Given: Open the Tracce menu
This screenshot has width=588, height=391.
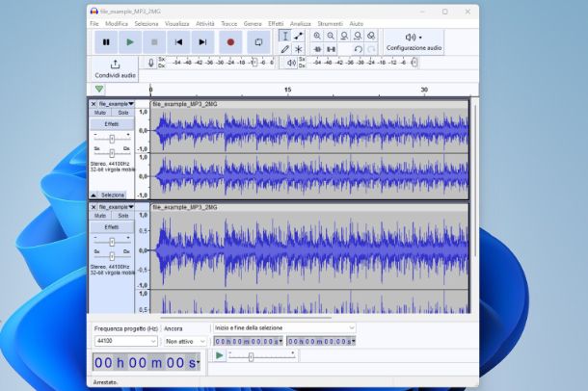Looking at the screenshot, I should [228, 23].
